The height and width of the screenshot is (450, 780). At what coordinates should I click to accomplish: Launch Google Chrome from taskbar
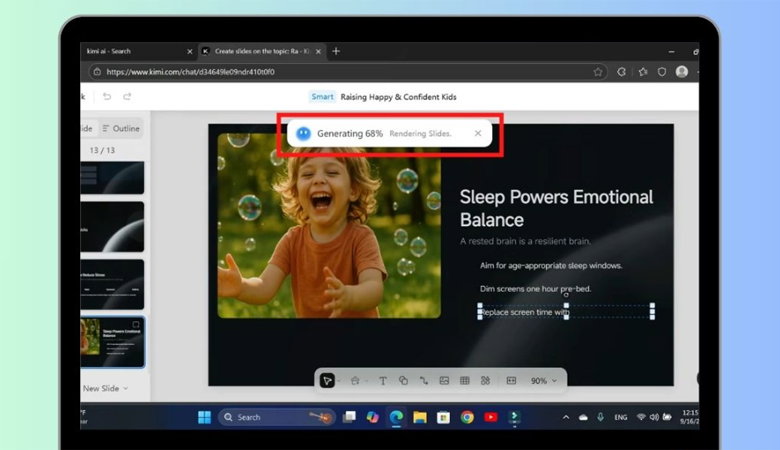point(467,417)
